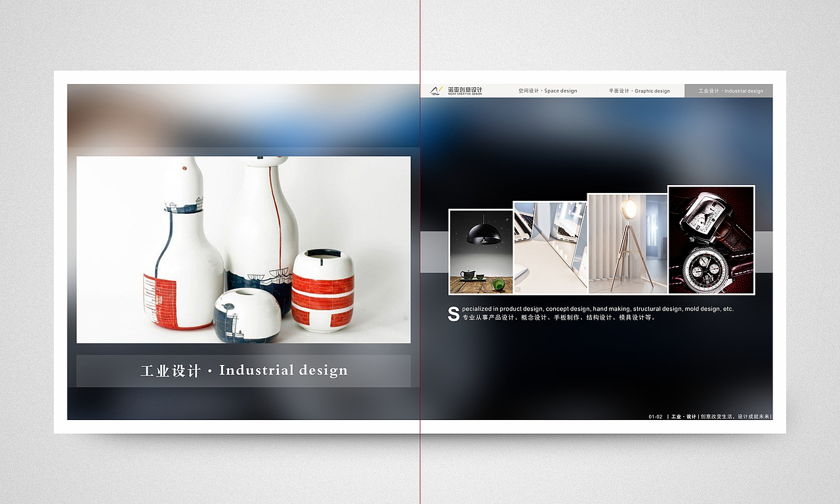Screen dimensions: 840x504
Task: Select the Industrial design tab
Action: (728, 91)
